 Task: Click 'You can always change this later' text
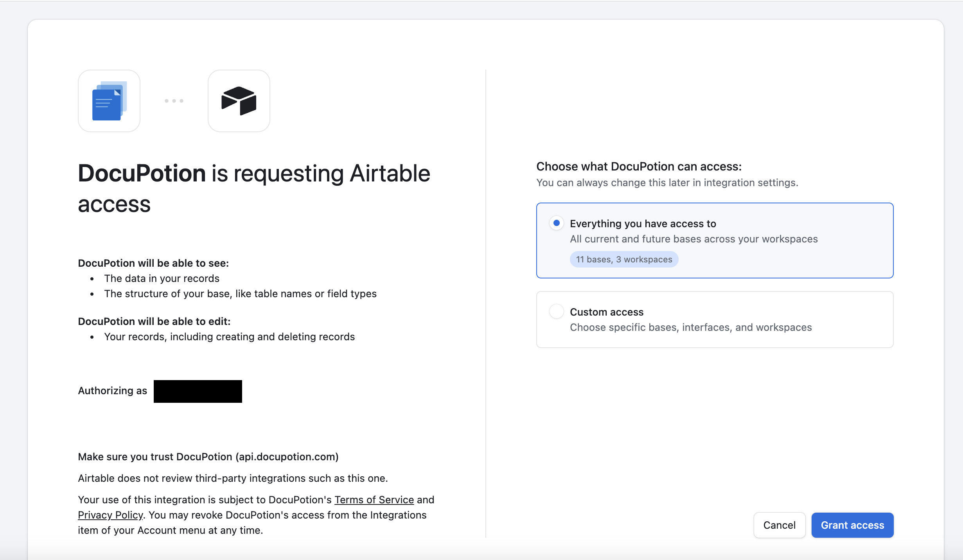click(667, 183)
